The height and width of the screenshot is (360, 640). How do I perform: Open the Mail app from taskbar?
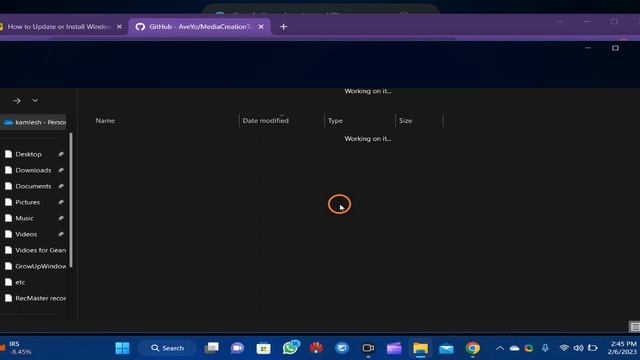[447, 348]
